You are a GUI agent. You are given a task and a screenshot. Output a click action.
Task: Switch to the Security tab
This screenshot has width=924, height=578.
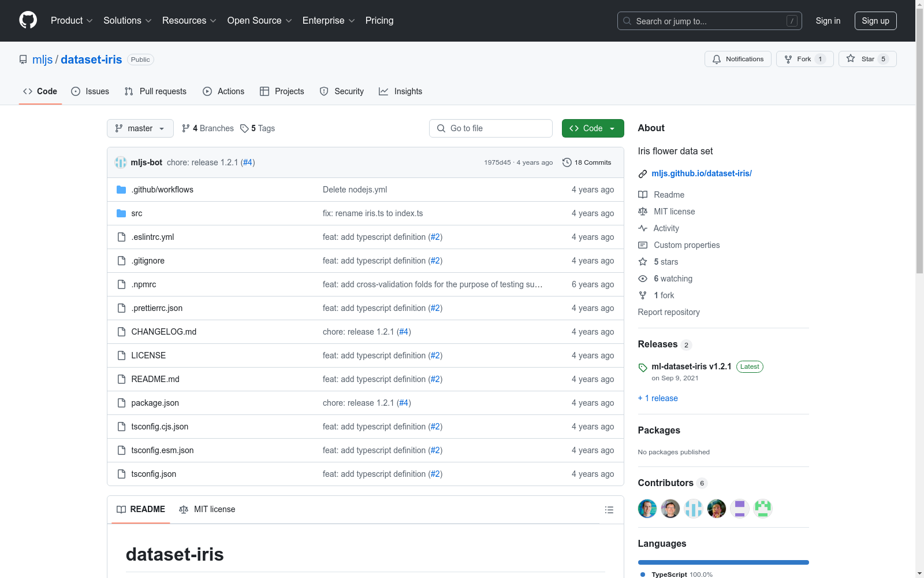(x=342, y=91)
